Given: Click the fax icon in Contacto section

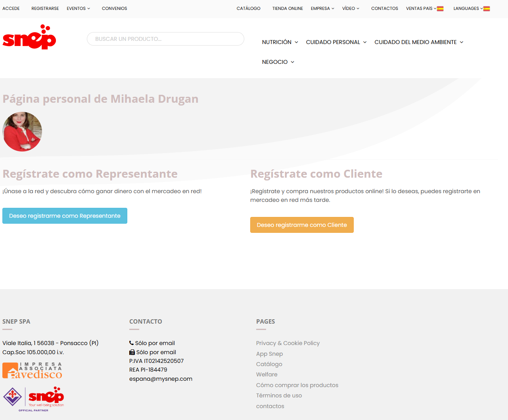Looking at the screenshot, I should click(x=132, y=352).
